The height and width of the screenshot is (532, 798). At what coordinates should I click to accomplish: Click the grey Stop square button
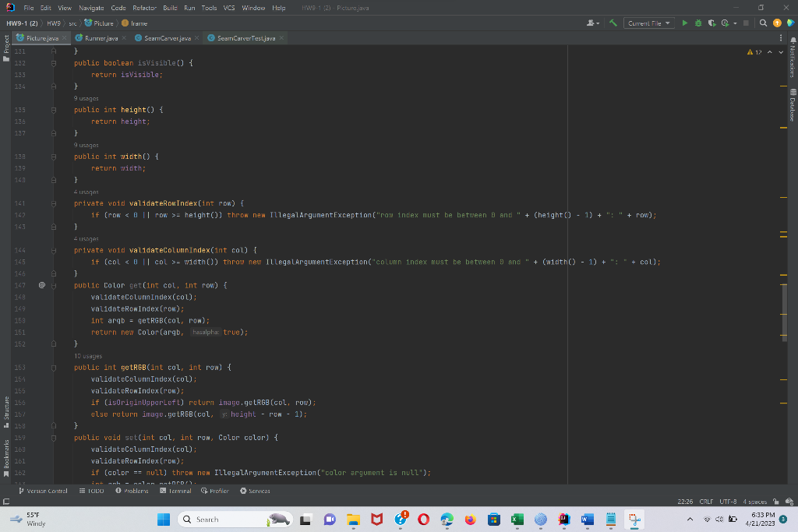tap(746, 23)
